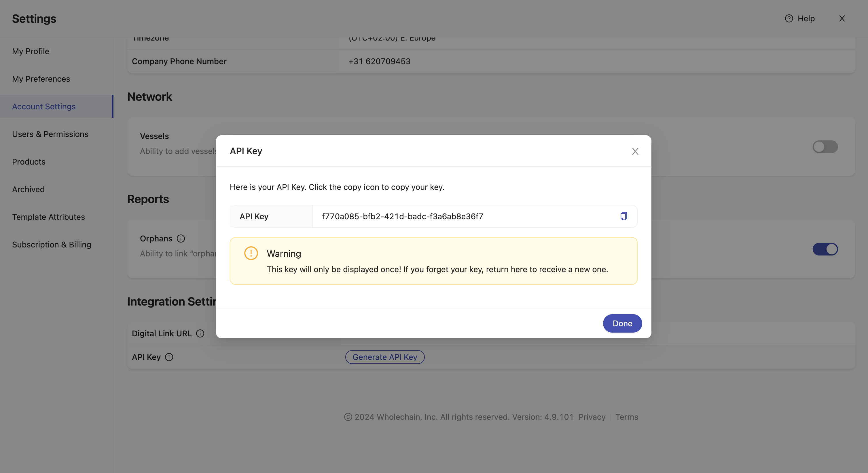The image size is (868, 473).
Task: Copy the API key with copy icon
Action: coord(623,216)
